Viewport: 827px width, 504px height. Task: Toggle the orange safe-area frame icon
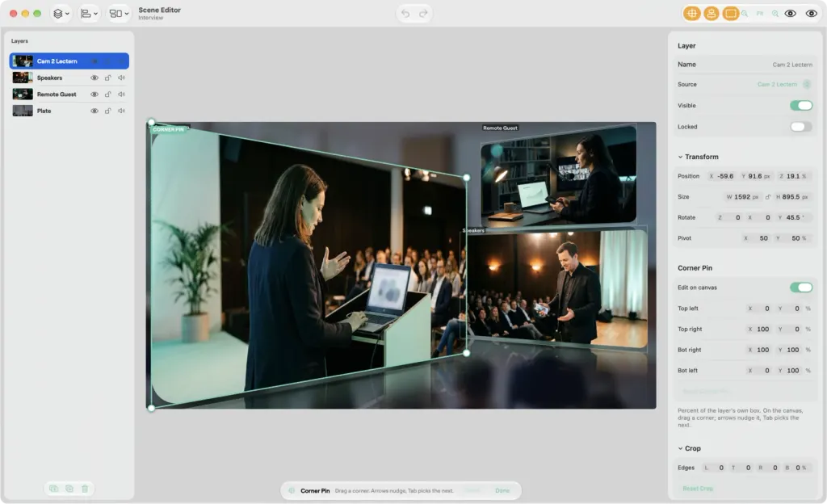pyautogui.click(x=730, y=14)
